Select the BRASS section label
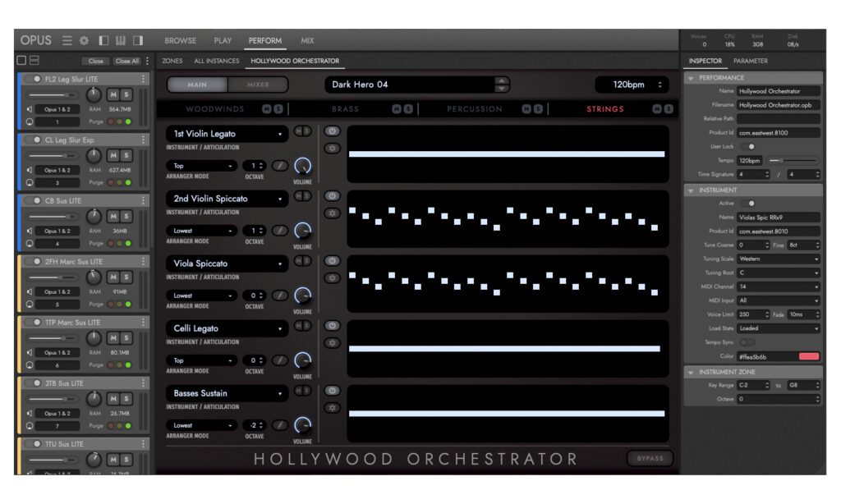 (x=345, y=109)
